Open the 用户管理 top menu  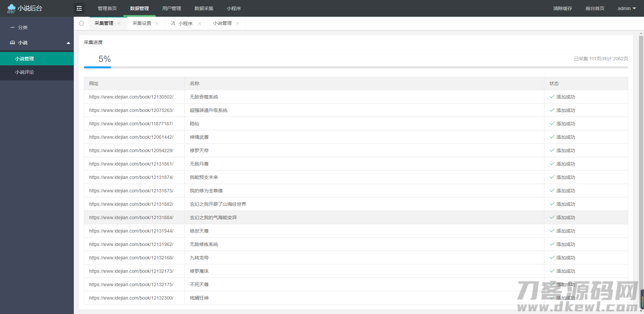(x=171, y=8)
